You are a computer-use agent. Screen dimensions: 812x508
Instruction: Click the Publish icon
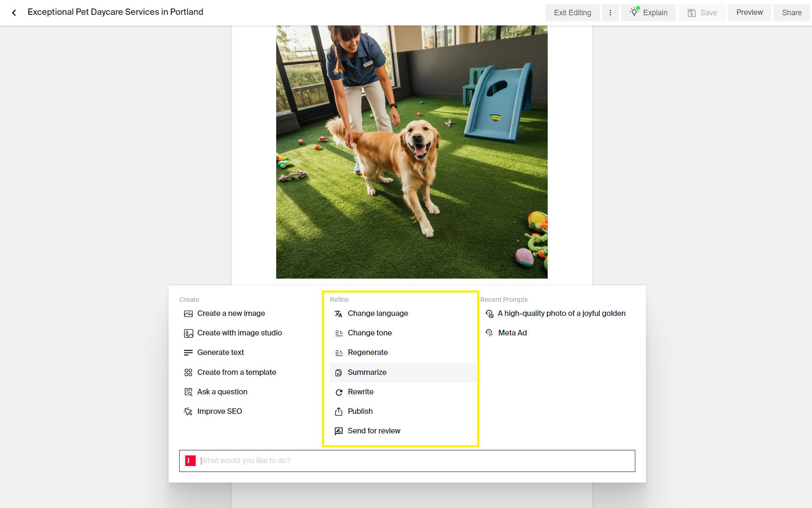pyautogui.click(x=339, y=411)
